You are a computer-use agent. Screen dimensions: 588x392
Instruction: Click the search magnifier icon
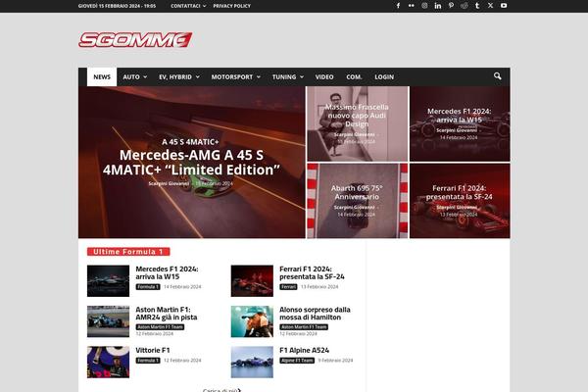tap(497, 76)
